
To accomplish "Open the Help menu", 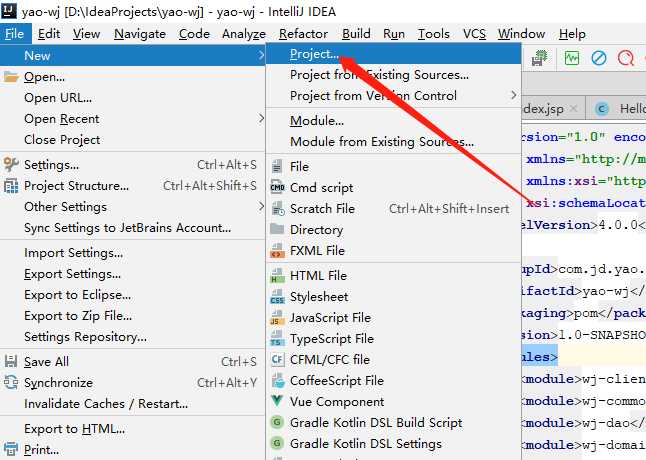I will click(572, 34).
